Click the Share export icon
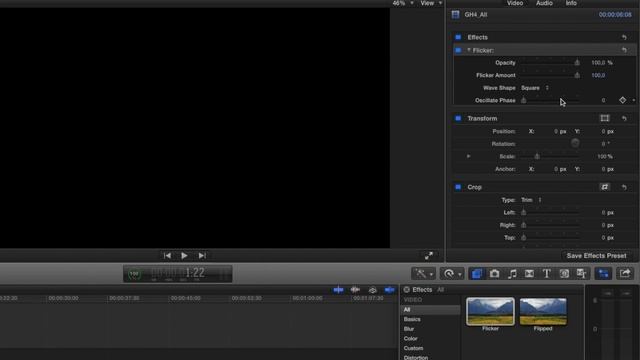The width and height of the screenshot is (640, 360). click(x=625, y=273)
